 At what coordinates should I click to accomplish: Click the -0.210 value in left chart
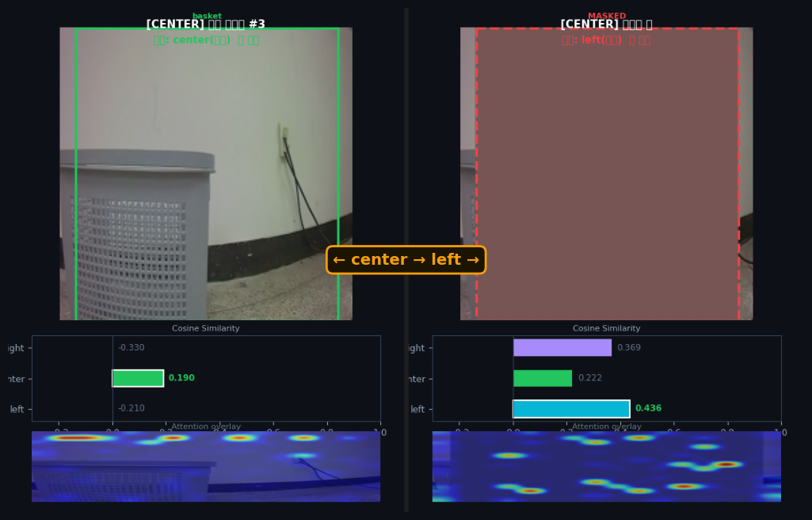coord(131,408)
